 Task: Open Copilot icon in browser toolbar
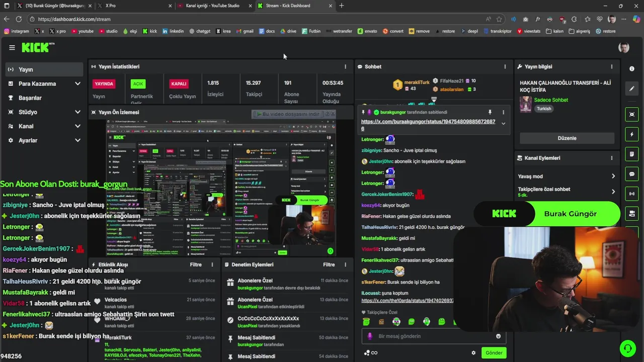point(636,19)
